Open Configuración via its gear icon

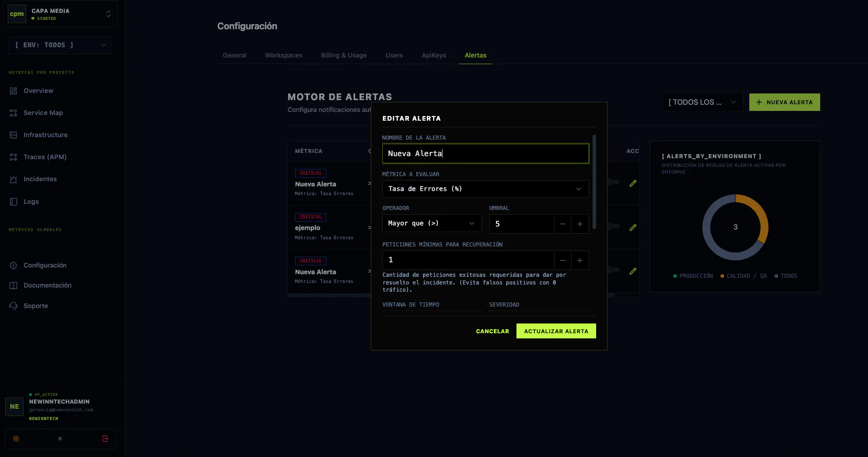point(13,265)
